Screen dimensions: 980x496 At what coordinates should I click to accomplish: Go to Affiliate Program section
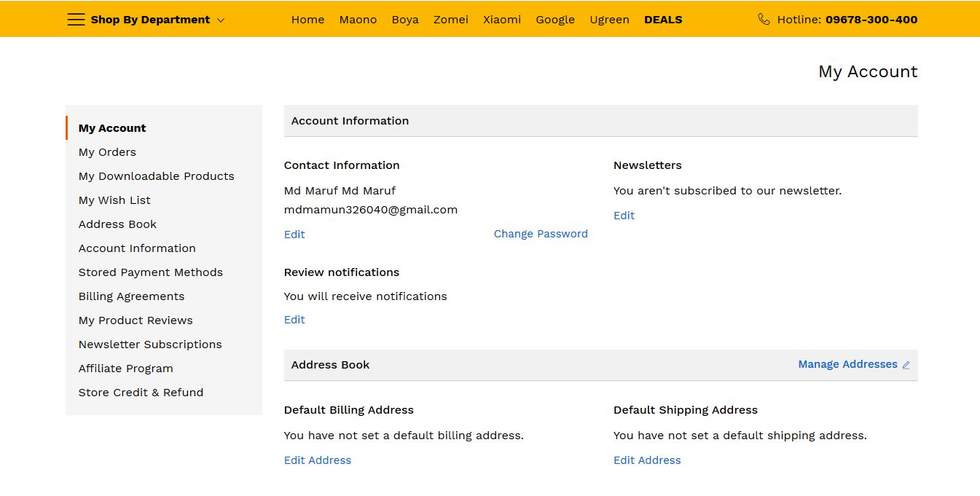pyautogui.click(x=126, y=369)
